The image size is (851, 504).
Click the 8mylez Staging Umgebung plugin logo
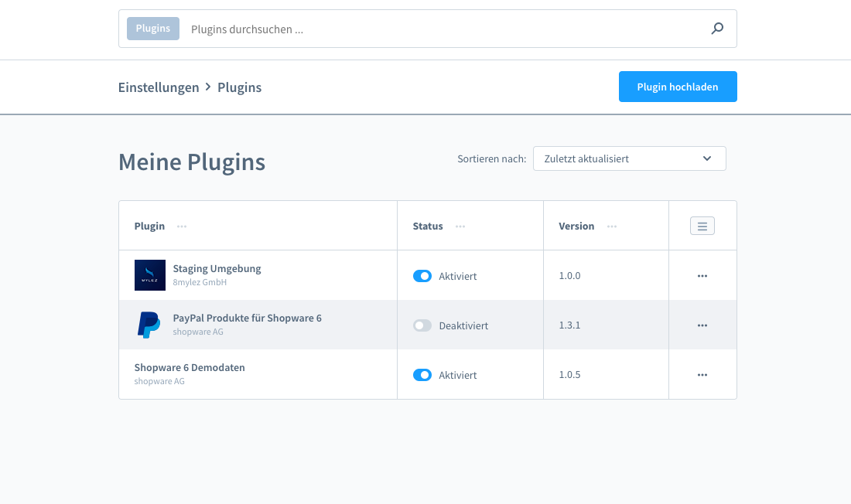pos(150,275)
